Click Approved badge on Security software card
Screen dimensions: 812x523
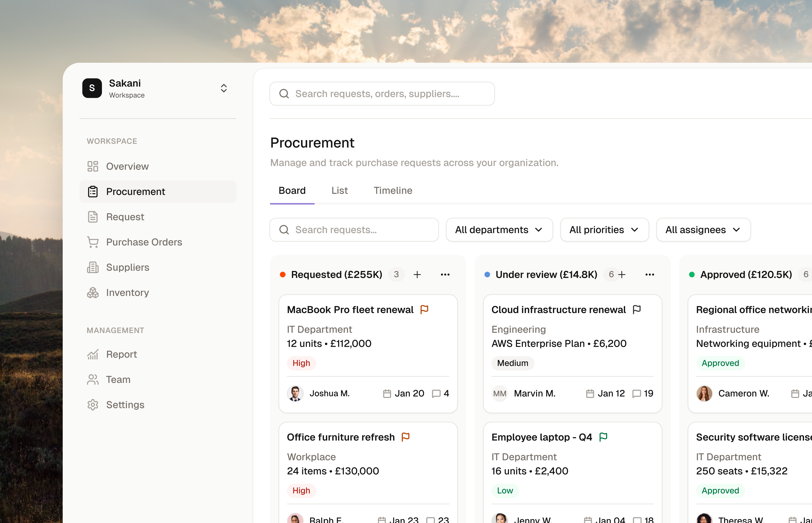720,490
